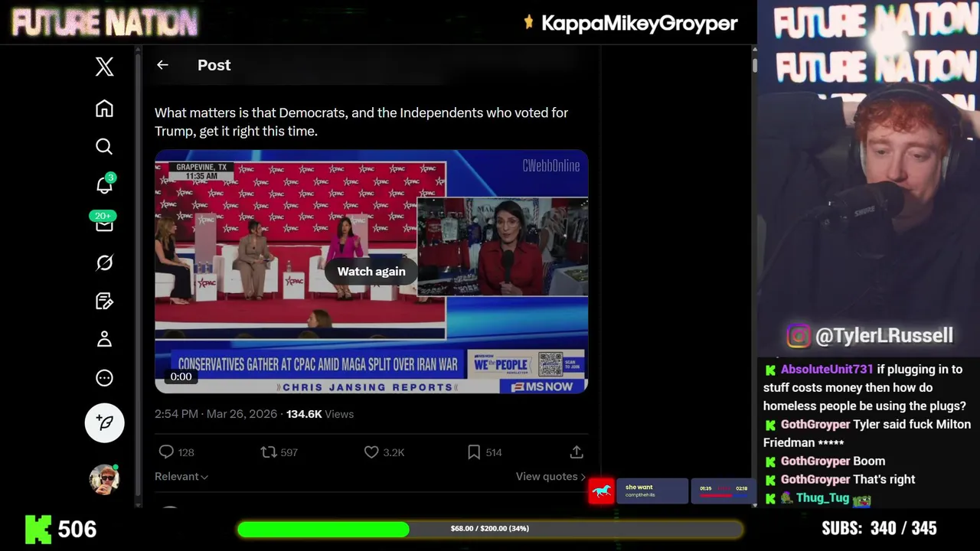
Task: Go to the Home feed icon
Action: [104, 109]
